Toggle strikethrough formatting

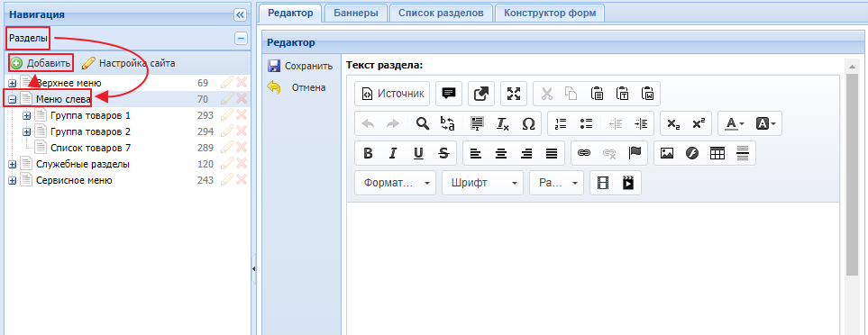443,154
